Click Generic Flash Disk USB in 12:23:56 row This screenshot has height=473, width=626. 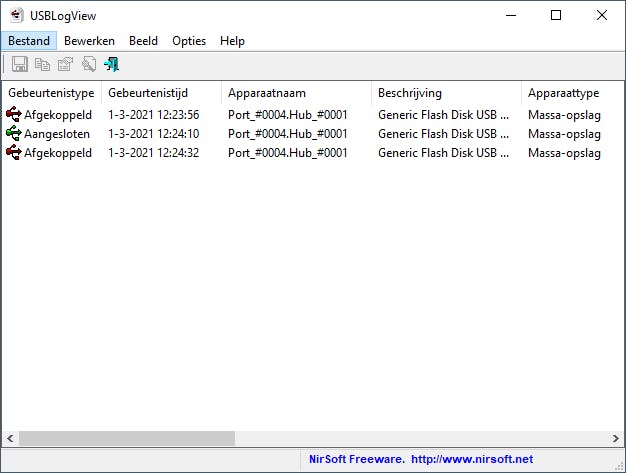pyautogui.click(x=443, y=115)
